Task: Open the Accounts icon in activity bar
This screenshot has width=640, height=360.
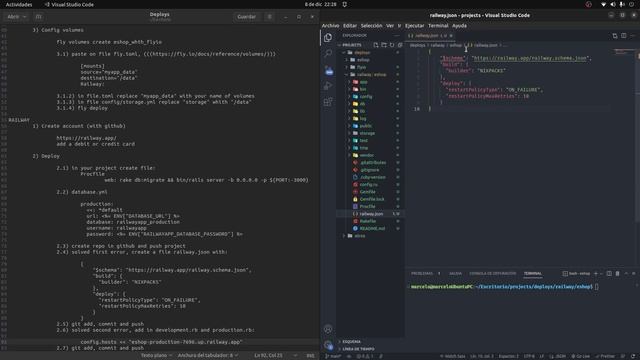Action: [x=328, y=329]
